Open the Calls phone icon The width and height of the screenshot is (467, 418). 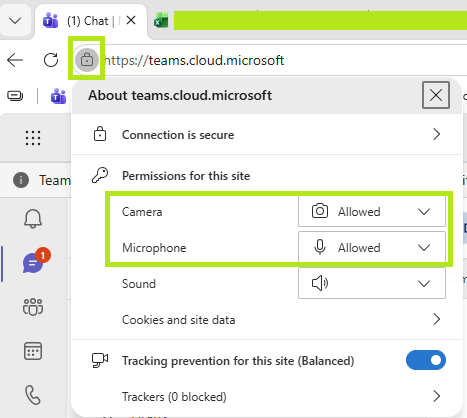point(33,395)
